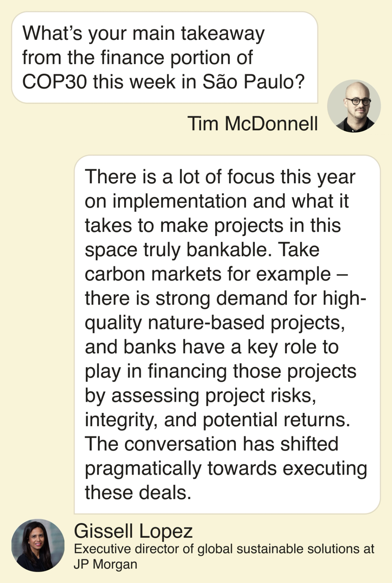Image resolution: width=392 pixels, height=583 pixels.
Task: Click the word 'implementation' in the answer
Action: point(180,201)
